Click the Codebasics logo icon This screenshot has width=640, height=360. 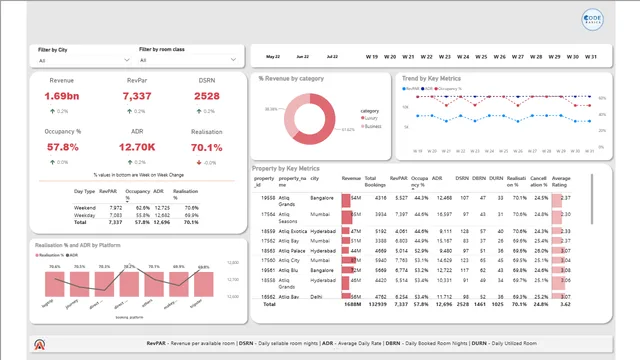click(x=592, y=20)
